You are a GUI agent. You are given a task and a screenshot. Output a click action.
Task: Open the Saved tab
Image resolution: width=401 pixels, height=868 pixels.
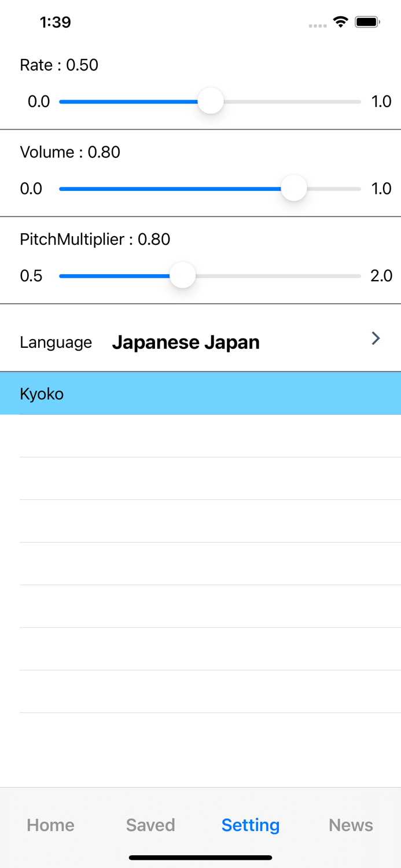pyautogui.click(x=150, y=825)
